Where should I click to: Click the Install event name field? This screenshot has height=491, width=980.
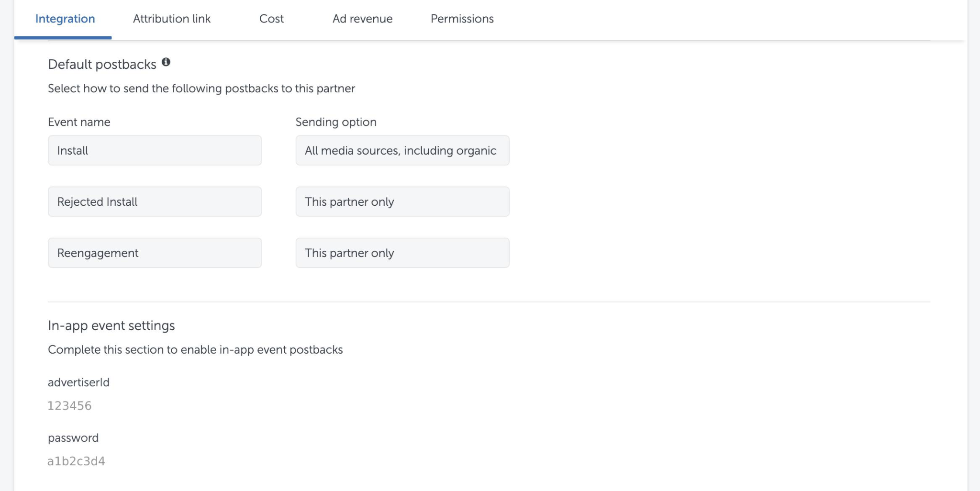point(155,150)
